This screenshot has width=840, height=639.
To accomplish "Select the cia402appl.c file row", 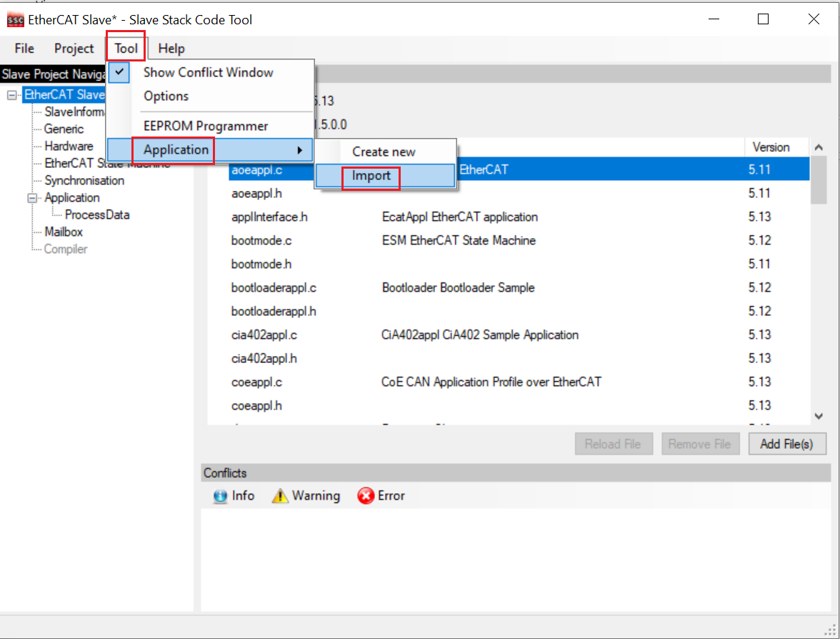I will [x=264, y=335].
